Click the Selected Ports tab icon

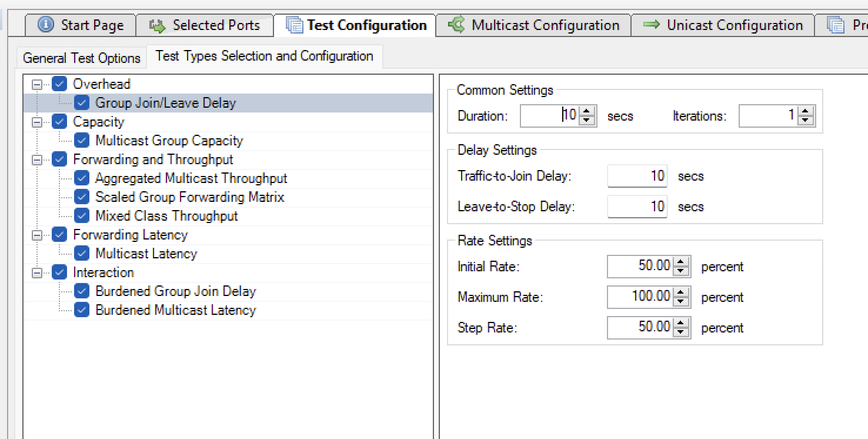158,25
